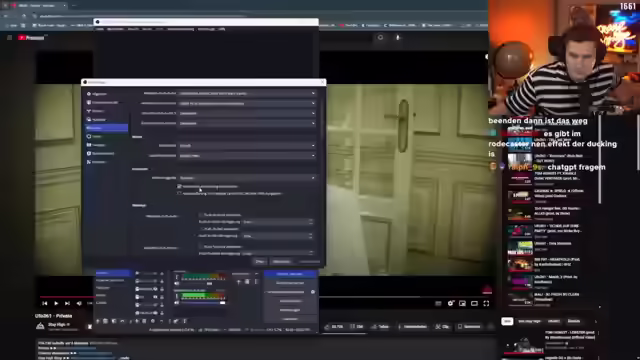640x360 pixels.
Task: Expand first dropdown in OBS audio settings
Action: (x=247, y=93)
